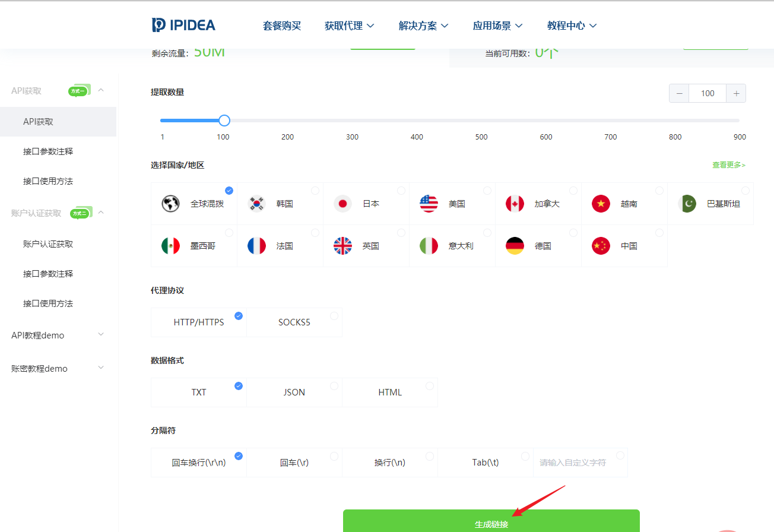Open the 应用场景 dropdown menu

point(497,26)
